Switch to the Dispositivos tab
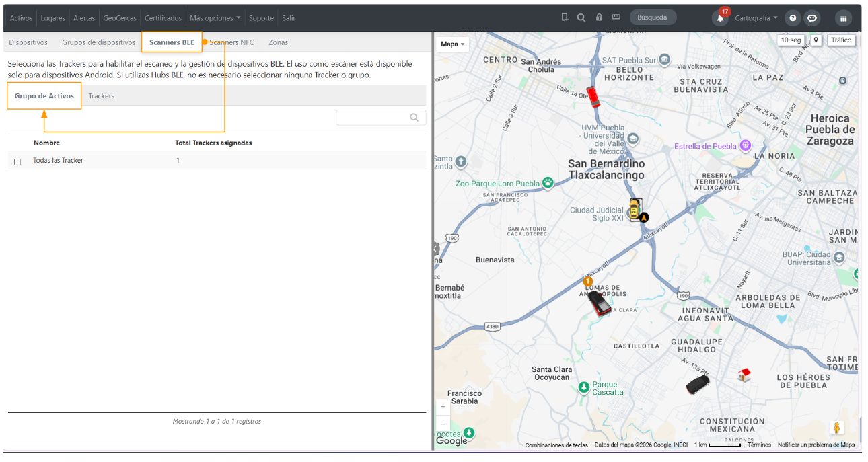 tap(28, 42)
